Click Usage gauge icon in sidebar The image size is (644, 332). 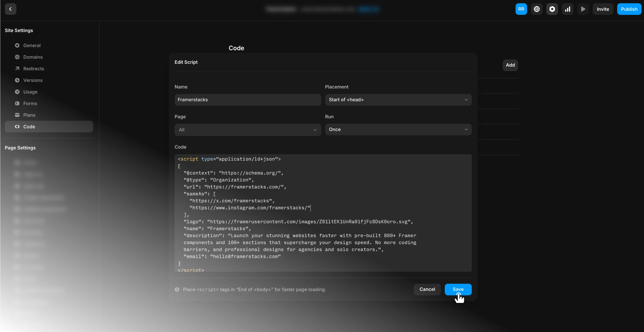[17, 92]
